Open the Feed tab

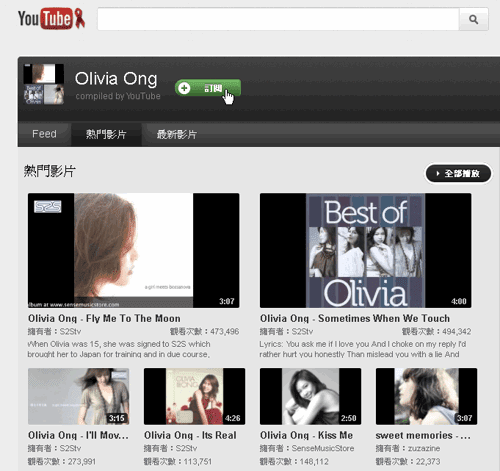coord(44,134)
